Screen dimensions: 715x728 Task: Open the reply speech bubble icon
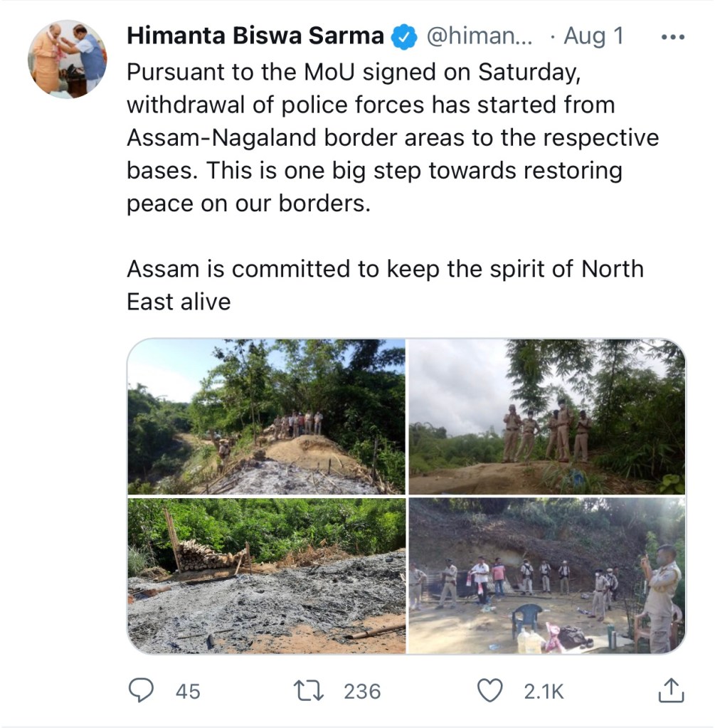[140, 690]
